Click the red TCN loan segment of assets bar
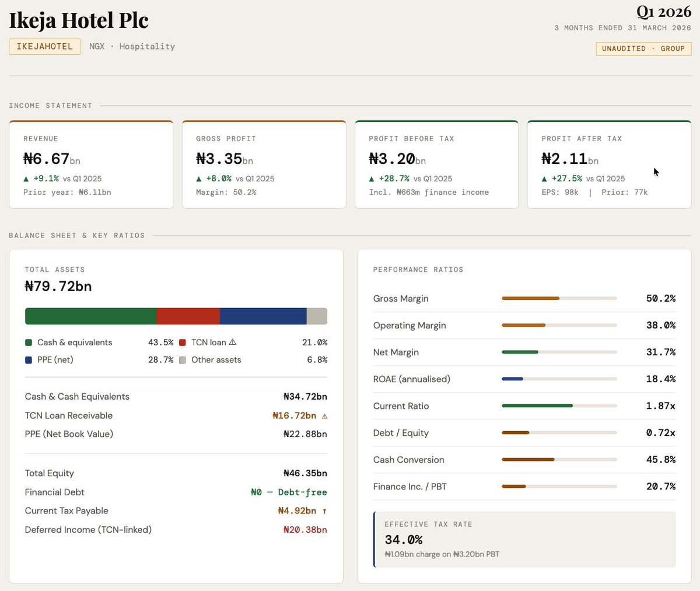 click(x=188, y=316)
